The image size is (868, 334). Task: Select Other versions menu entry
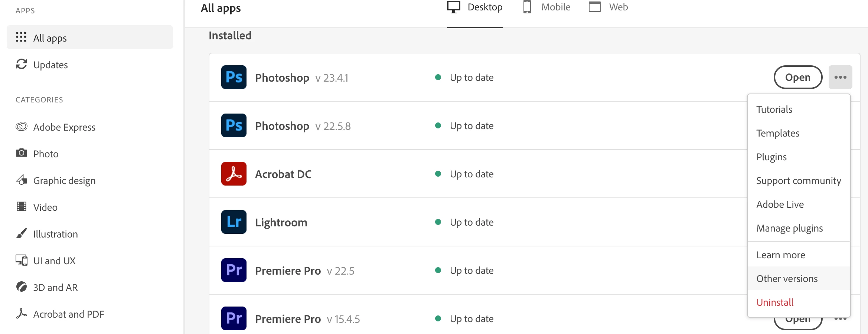tap(799, 279)
